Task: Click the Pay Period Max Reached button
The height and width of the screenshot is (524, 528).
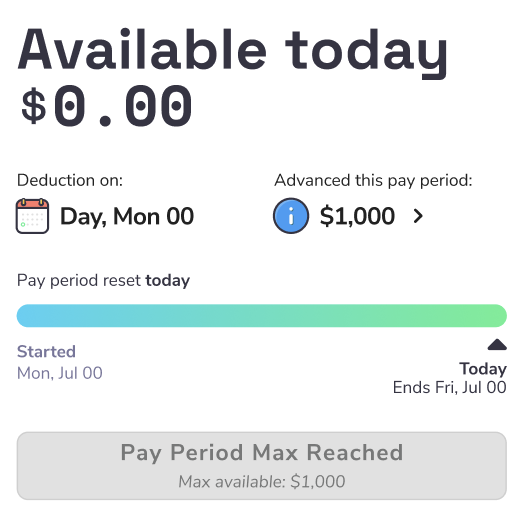Action: click(262, 466)
